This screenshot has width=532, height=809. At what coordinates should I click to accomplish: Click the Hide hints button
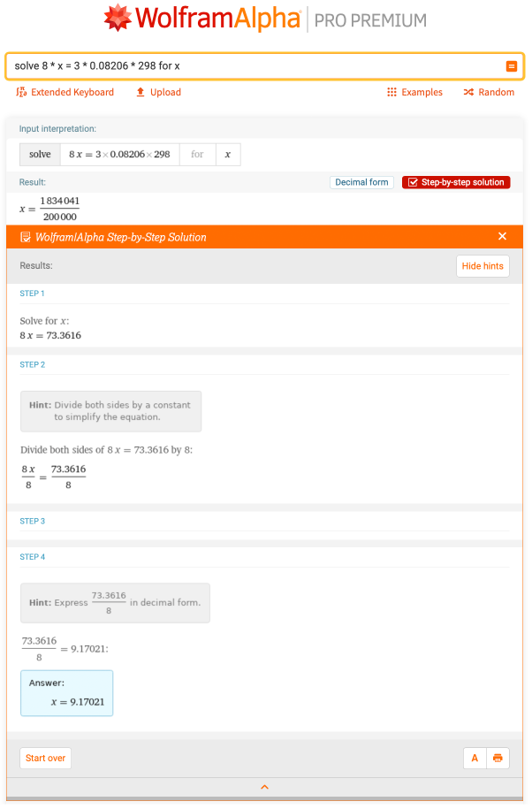click(483, 266)
